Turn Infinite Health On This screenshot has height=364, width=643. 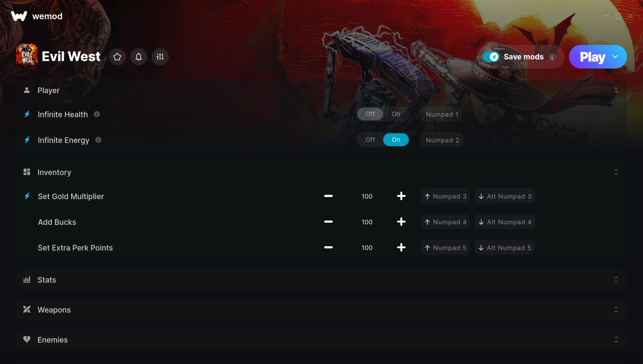396,114
